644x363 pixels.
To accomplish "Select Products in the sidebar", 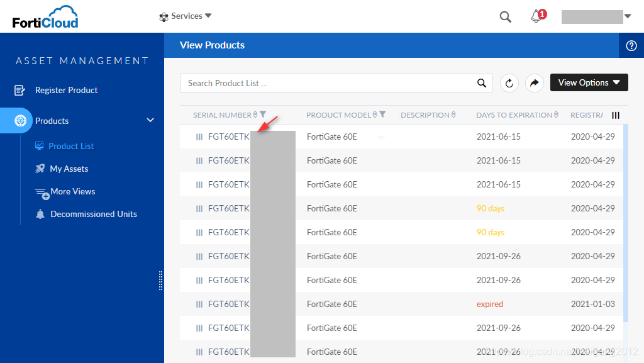I will (52, 121).
